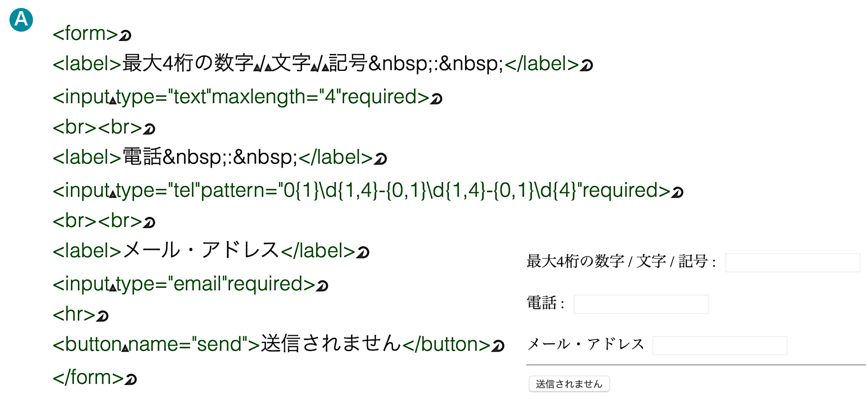Click the input field beside 最大4桁の数字 label

pos(792,263)
